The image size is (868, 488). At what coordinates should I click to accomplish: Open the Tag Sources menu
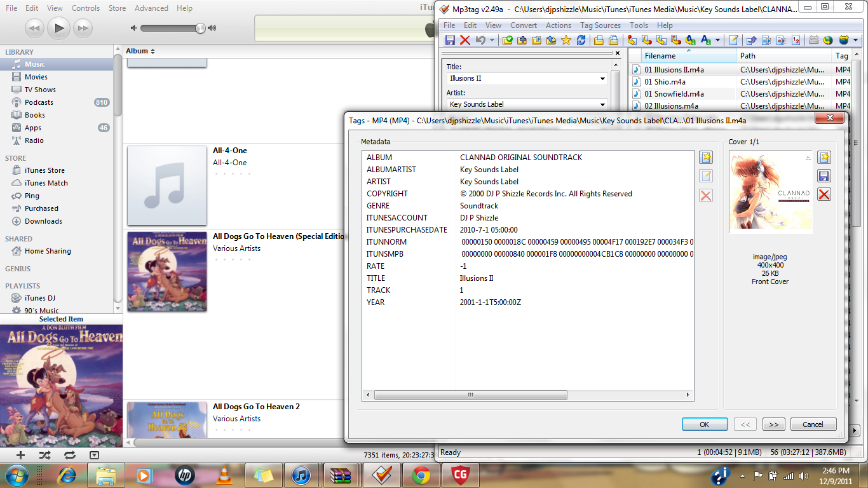click(600, 25)
